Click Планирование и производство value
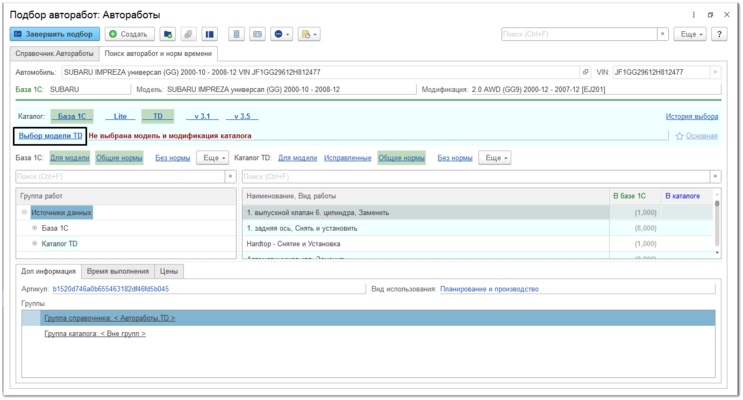This screenshot has width=743, height=400. tap(489, 289)
